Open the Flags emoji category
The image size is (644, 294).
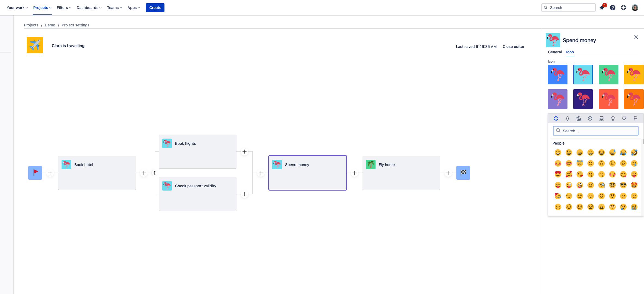click(x=636, y=118)
